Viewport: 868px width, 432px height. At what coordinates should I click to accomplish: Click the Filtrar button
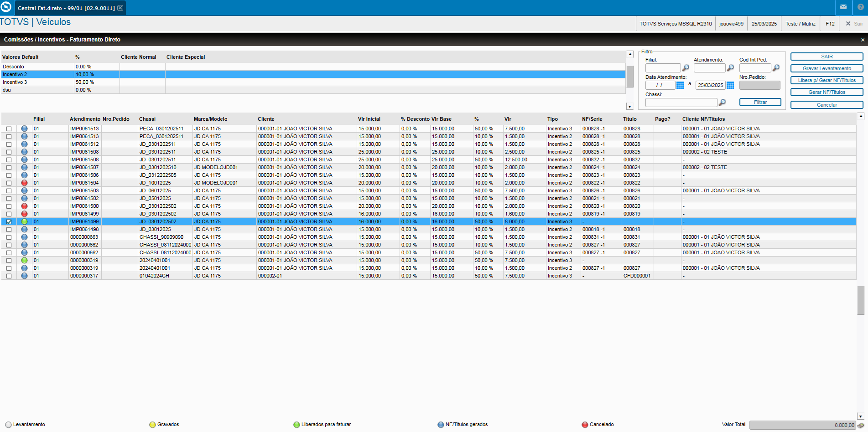coord(760,102)
